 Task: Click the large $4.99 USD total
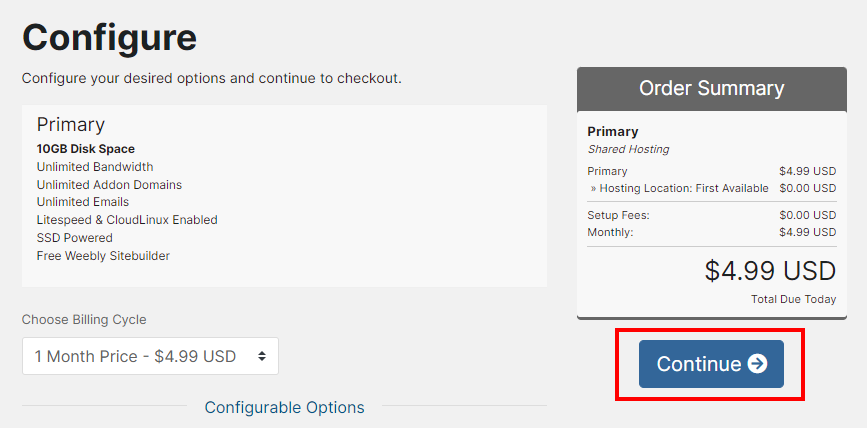click(x=769, y=271)
